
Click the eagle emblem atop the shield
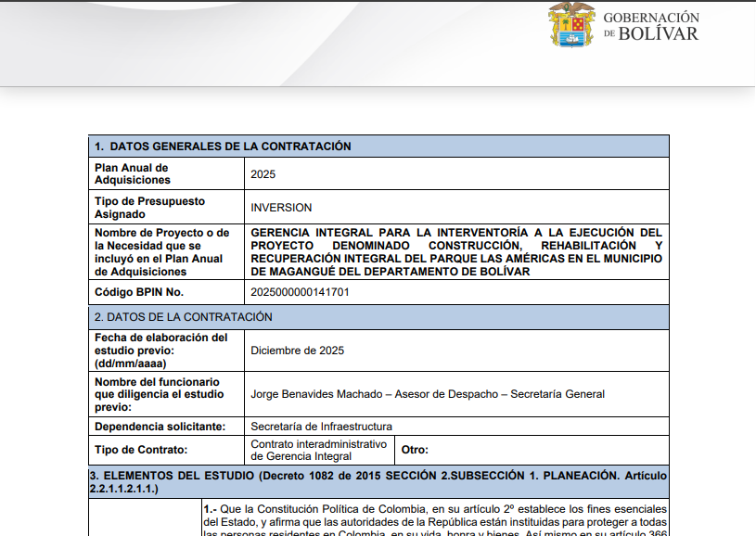tap(572, 8)
